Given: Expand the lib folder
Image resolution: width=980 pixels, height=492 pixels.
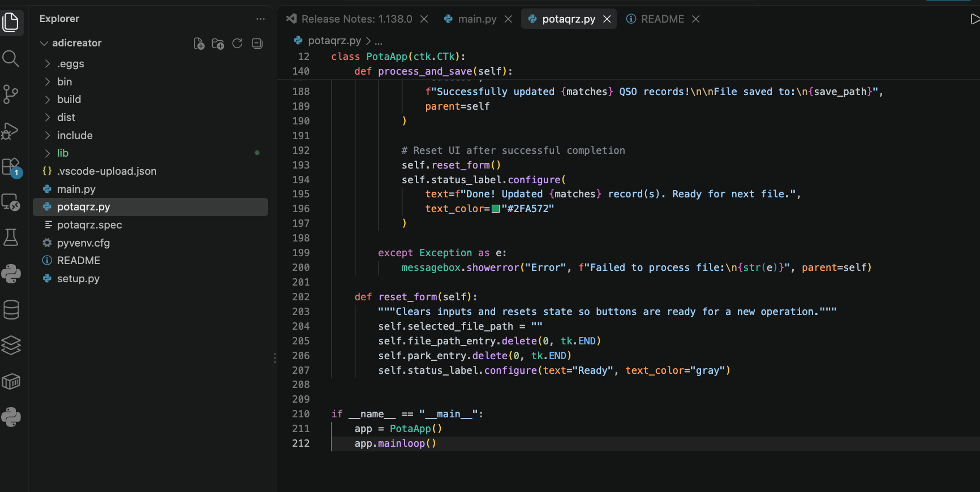Looking at the screenshot, I should (48, 153).
